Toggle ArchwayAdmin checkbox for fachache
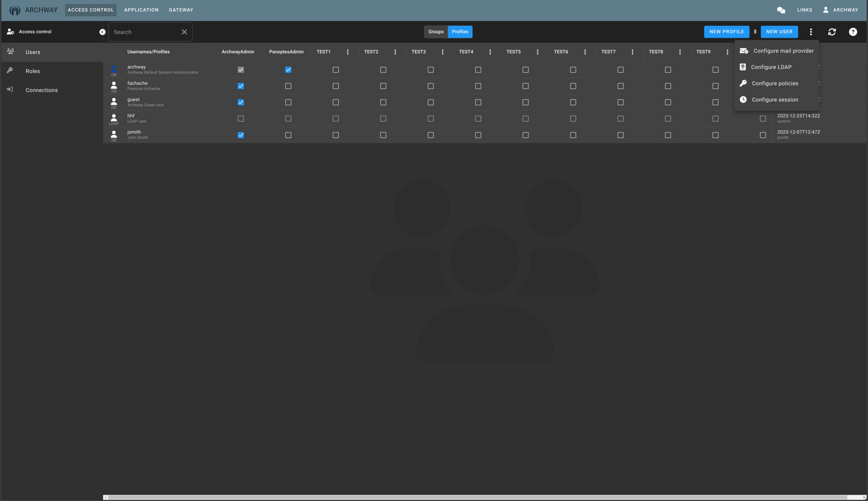Viewport: 868px width, 501px height. point(241,86)
